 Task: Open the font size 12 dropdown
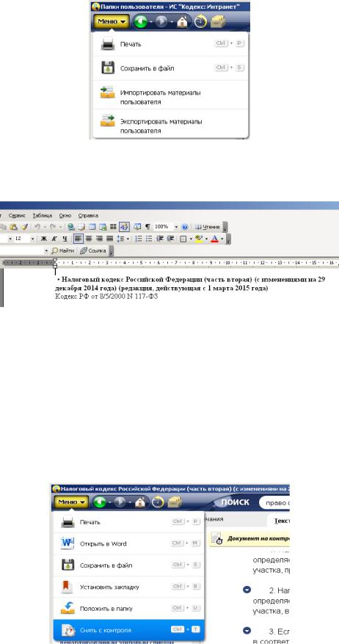point(32,239)
